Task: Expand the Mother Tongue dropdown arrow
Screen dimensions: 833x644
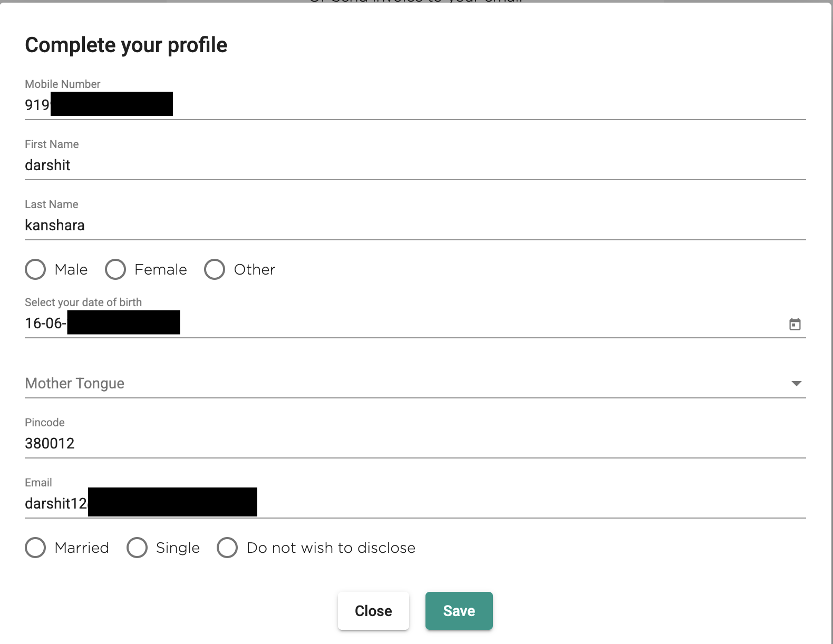Action: coord(796,383)
